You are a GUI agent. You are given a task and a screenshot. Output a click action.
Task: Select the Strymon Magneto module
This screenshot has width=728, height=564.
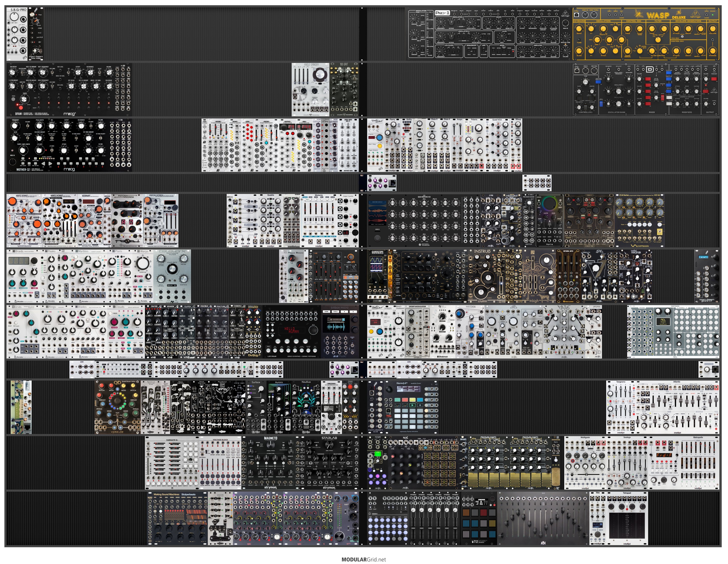click(x=270, y=463)
